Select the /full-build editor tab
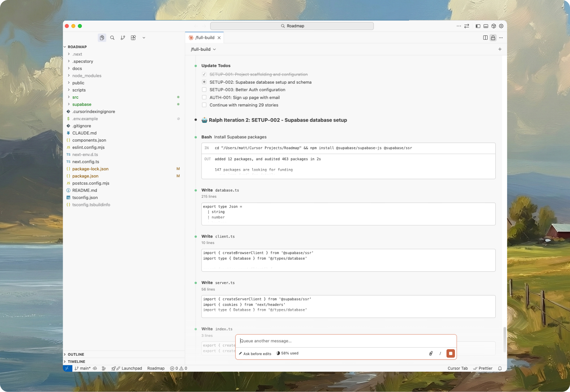Viewport: 570px width, 392px height. (205, 38)
